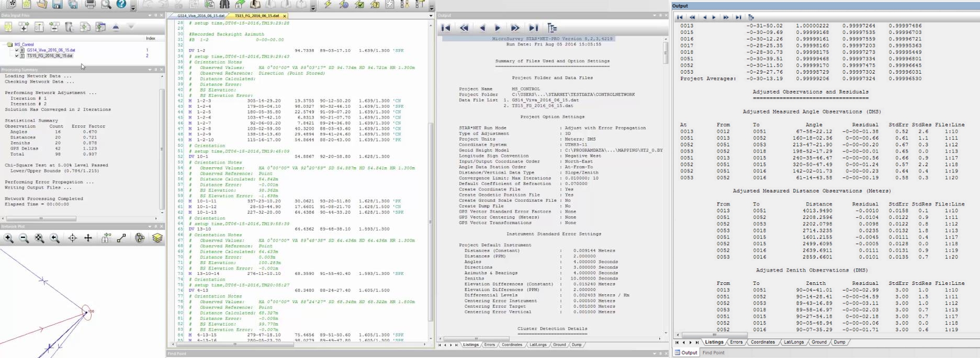Uncheck TS15_FG_2016_06_15.dat checkbox
980x358 pixels.
[17, 55]
